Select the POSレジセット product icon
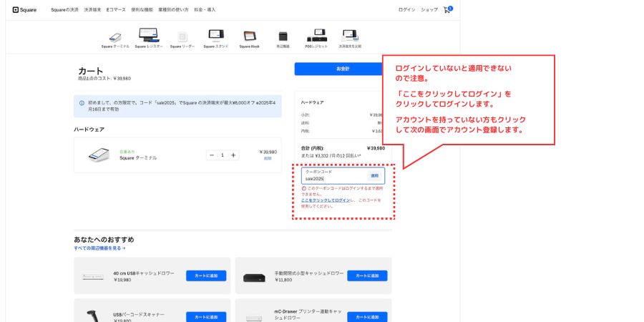This screenshot has height=322, width=644. 316,36
